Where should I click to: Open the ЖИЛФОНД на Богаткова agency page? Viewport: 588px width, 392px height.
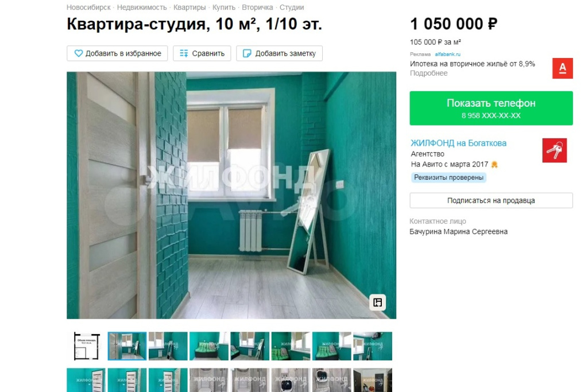click(458, 143)
